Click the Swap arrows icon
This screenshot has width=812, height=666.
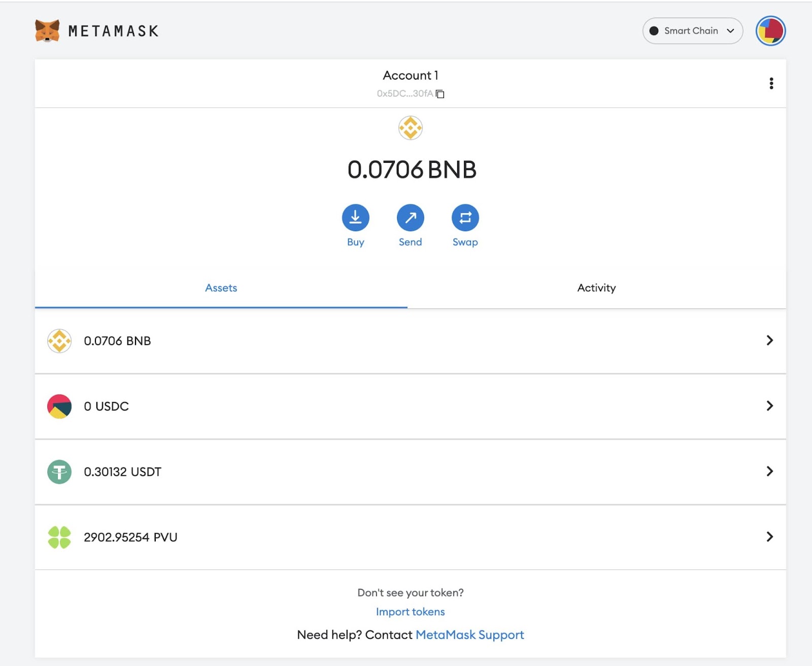tap(465, 218)
